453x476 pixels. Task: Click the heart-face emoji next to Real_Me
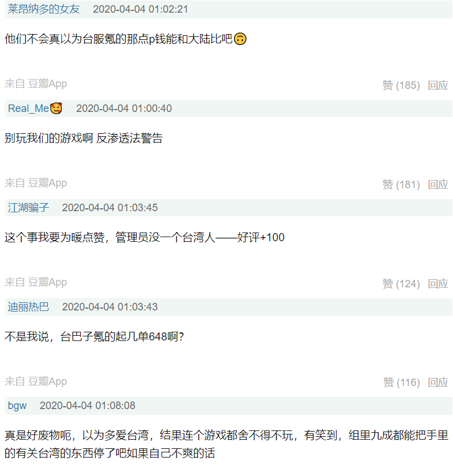56,108
